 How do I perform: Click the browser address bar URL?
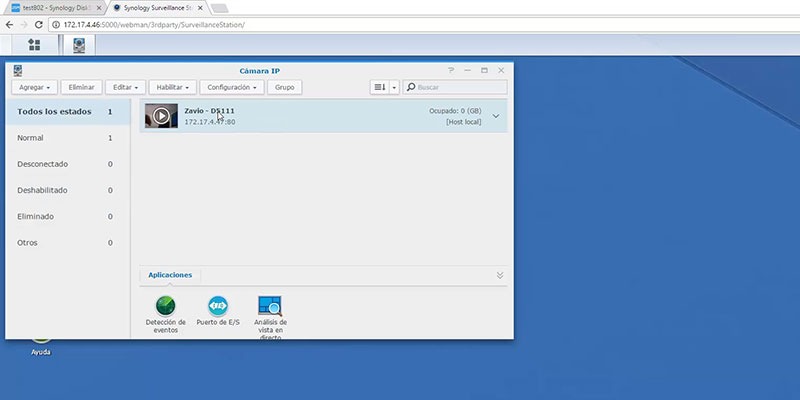154,24
